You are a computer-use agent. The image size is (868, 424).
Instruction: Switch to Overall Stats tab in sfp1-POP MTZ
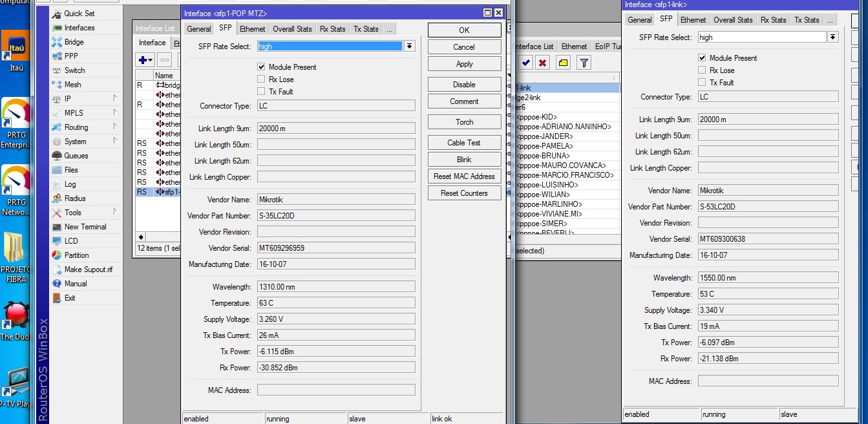(x=292, y=29)
